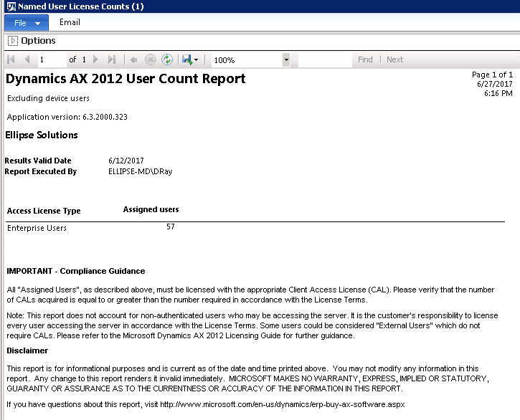
Task: Click the microsoft.com erp-buy-ax-software URL
Action: 283,405
